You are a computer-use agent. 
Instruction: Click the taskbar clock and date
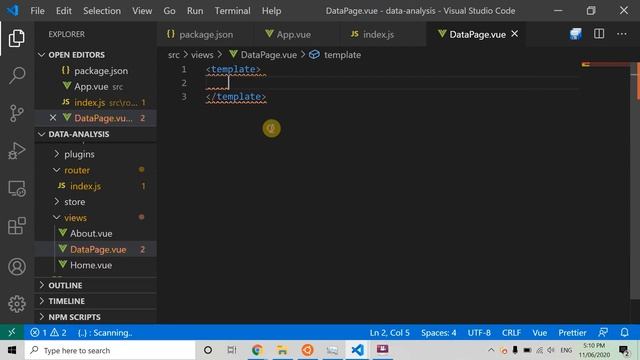[x=594, y=350]
